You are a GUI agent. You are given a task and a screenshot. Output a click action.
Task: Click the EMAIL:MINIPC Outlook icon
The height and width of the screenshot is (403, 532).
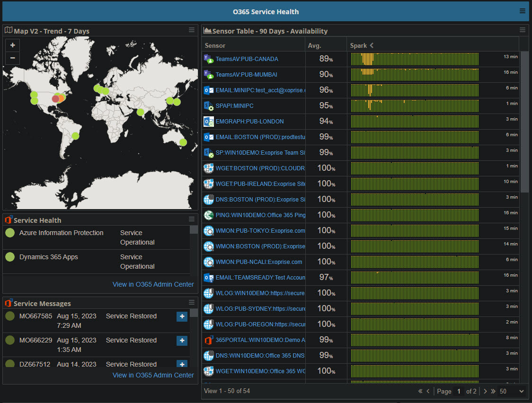208,90
